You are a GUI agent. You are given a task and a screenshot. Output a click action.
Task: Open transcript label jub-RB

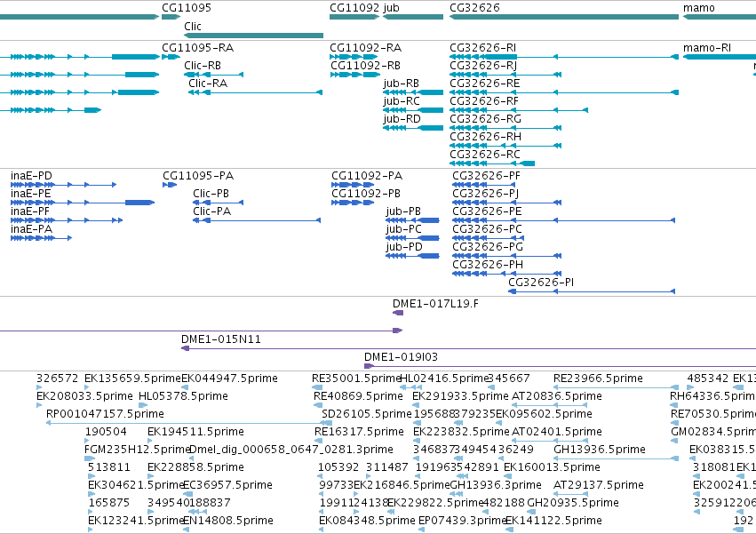(402, 84)
